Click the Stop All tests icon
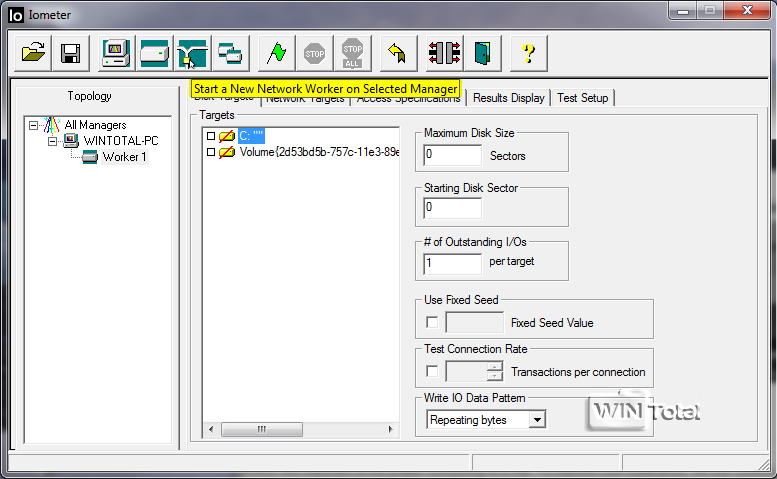 352,53
